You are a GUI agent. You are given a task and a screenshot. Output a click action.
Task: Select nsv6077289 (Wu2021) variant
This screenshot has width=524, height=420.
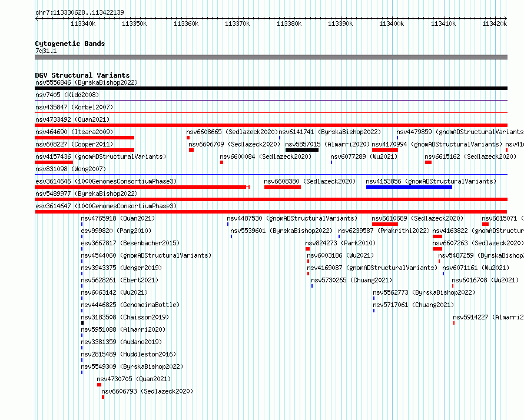pos(364,156)
